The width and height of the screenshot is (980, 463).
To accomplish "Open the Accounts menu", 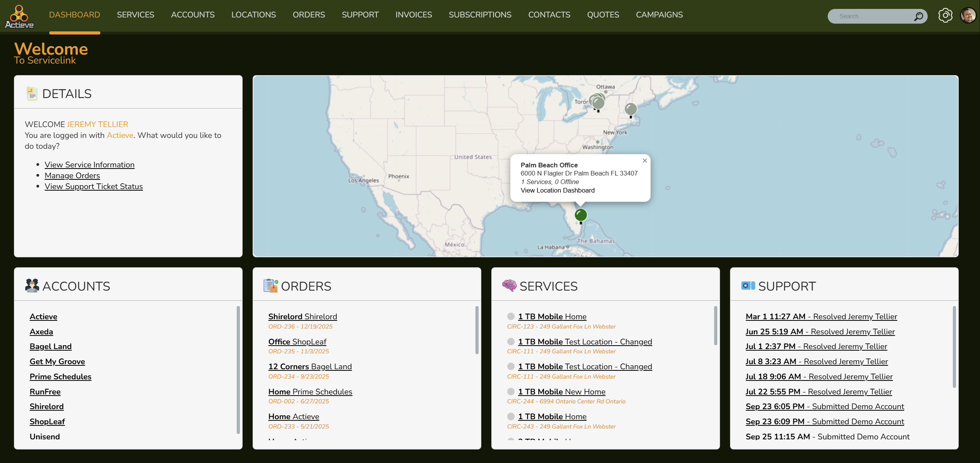I will tap(193, 15).
